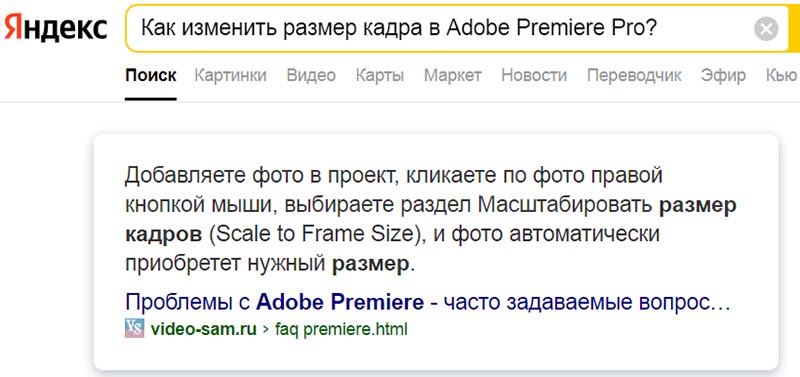
Task: Select the Поиск tab
Action: coord(151,76)
